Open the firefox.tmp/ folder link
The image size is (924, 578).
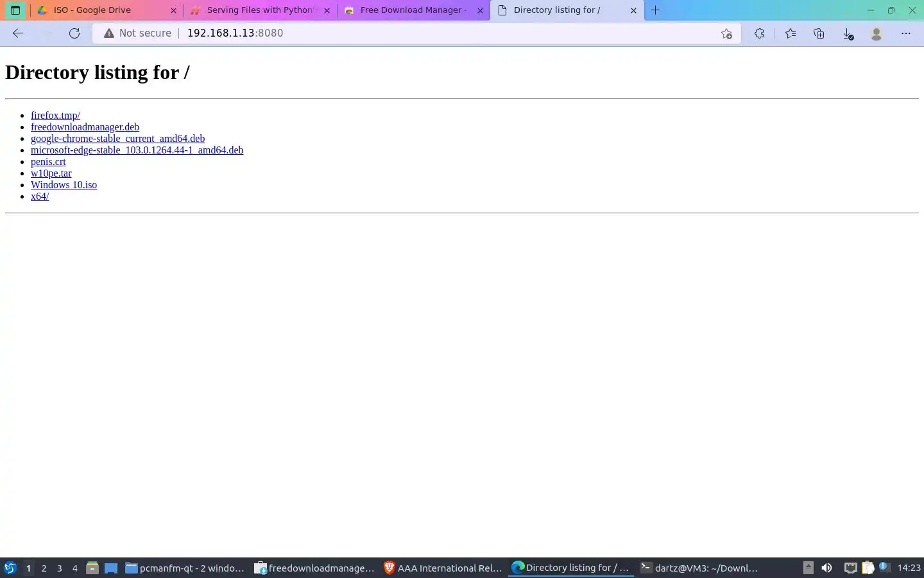[55, 116]
